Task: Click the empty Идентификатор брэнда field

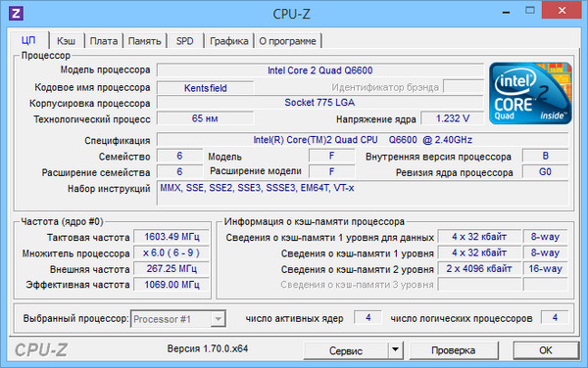Action: 464,86
